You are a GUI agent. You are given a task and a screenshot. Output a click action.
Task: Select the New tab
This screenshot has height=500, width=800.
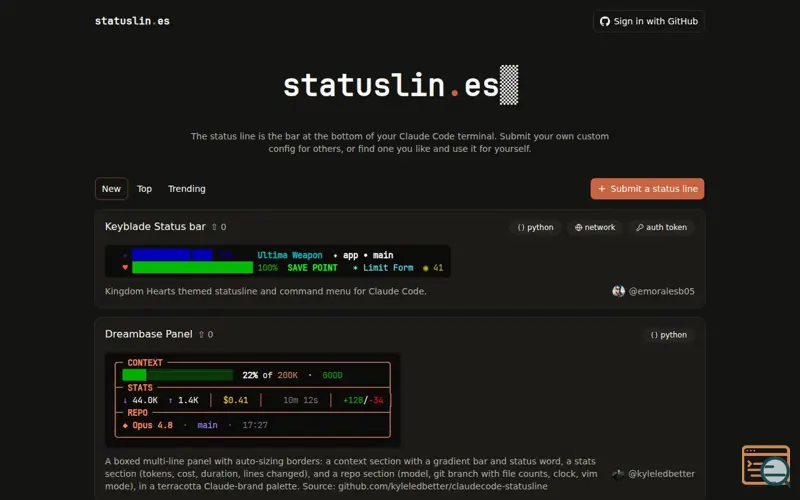(111, 189)
